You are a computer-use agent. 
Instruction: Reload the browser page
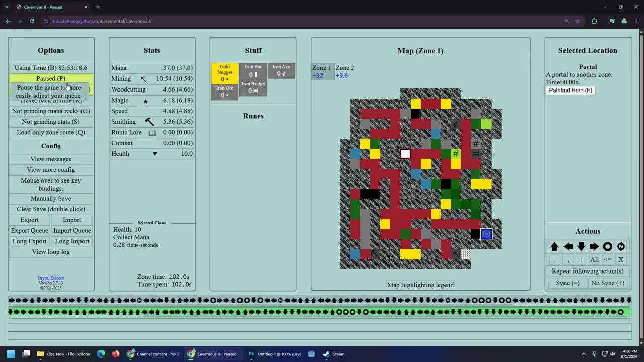(x=32, y=21)
